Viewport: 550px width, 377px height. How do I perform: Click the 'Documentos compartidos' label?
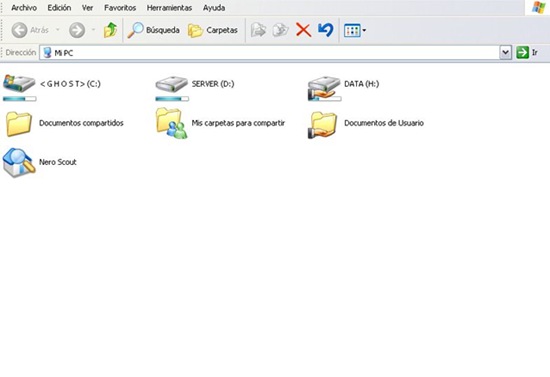pos(81,123)
